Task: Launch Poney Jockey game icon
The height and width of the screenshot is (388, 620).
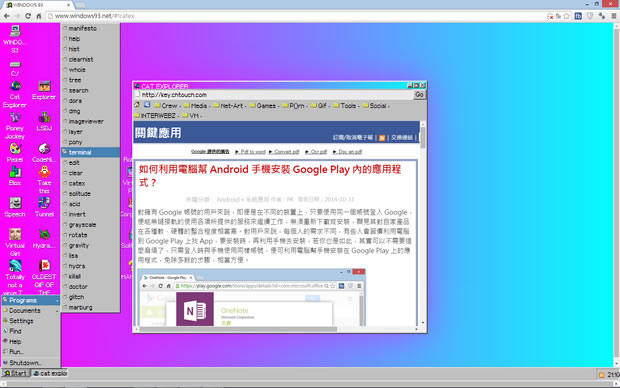Action: pos(15,126)
